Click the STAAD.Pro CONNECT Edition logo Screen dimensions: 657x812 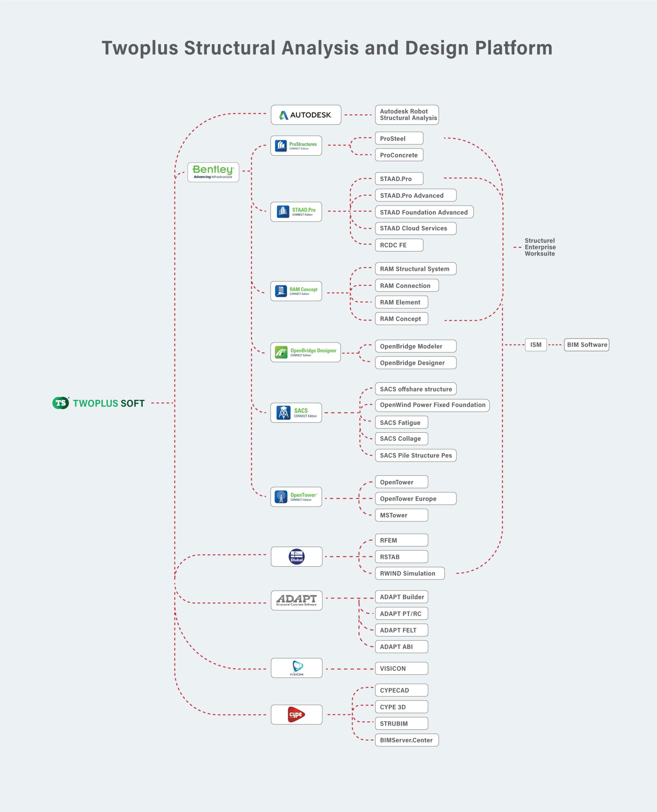296,212
